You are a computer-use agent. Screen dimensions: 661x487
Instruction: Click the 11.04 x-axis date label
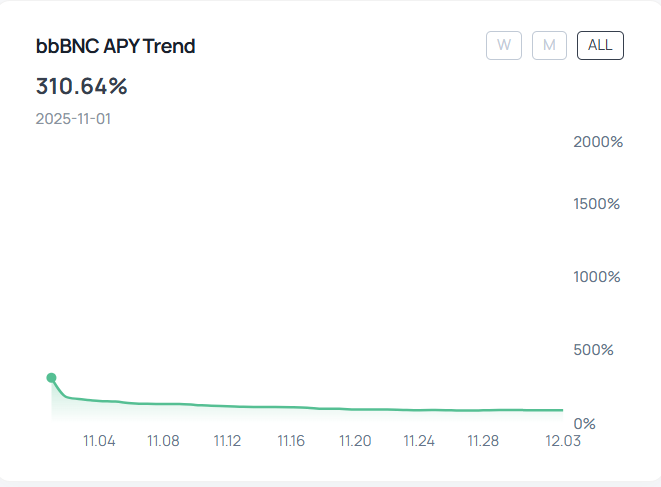[x=99, y=441]
